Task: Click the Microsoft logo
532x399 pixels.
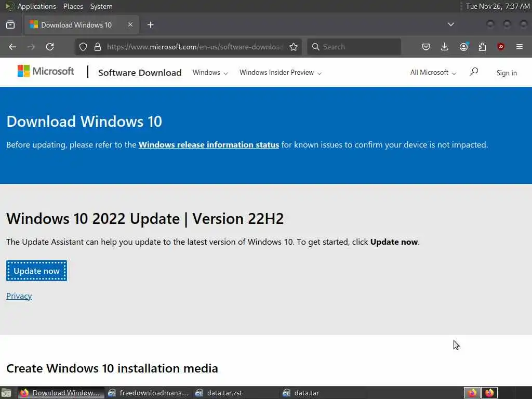Action: 46,71
